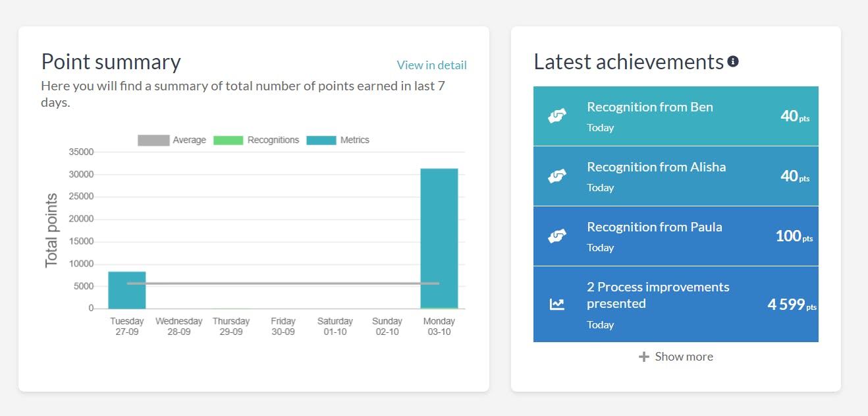The height and width of the screenshot is (416, 868).
Task: Click handshake icon for Recognition from Ben
Action: [x=557, y=116]
